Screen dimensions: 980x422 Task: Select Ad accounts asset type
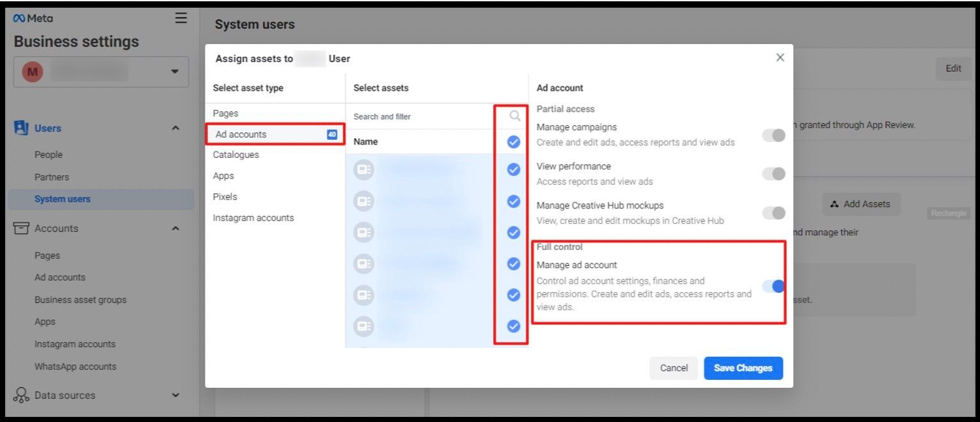(x=241, y=134)
